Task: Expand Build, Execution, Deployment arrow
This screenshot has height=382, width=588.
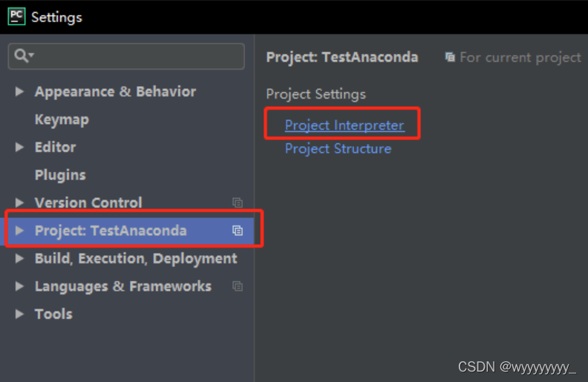Action: click(19, 258)
